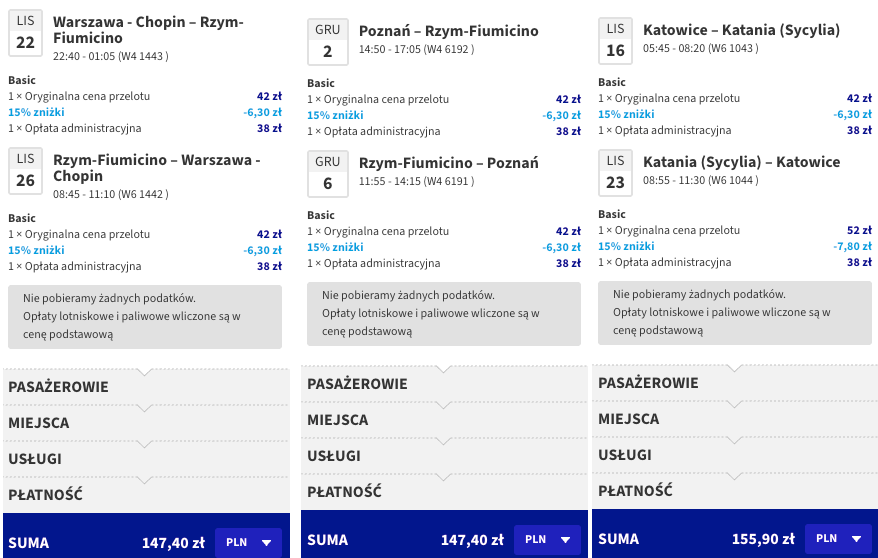Select Warszawa - Chopin – Rzym-Fiumicino flight title
The image size is (878, 558).
tap(148, 30)
